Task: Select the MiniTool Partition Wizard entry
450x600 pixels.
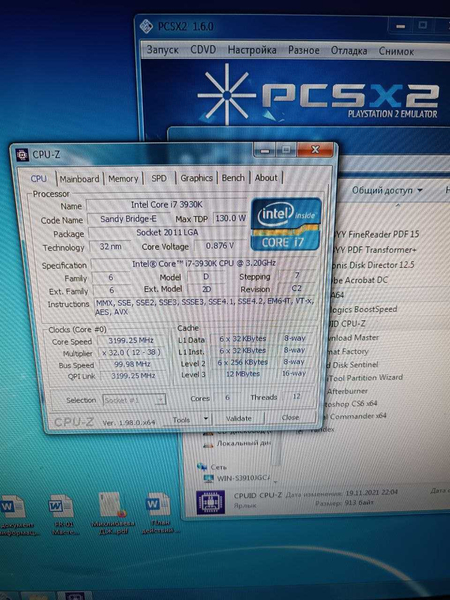Action: (x=364, y=378)
